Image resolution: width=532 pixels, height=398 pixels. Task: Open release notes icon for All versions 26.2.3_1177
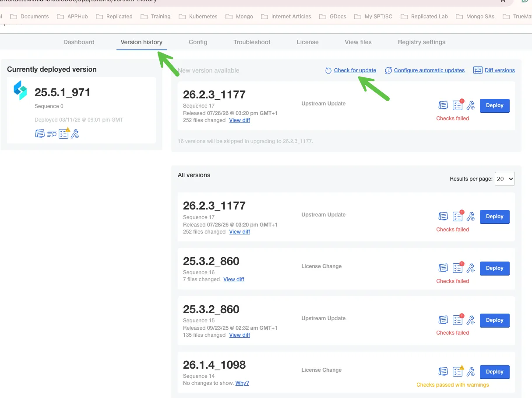point(443,216)
